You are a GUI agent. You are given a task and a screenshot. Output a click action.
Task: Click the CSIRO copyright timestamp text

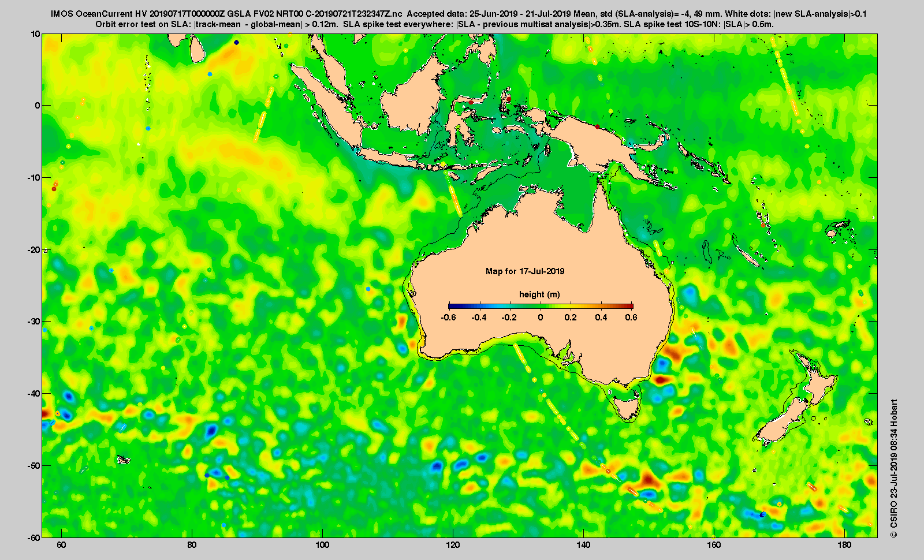pyautogui.click(x=894, y=468)
